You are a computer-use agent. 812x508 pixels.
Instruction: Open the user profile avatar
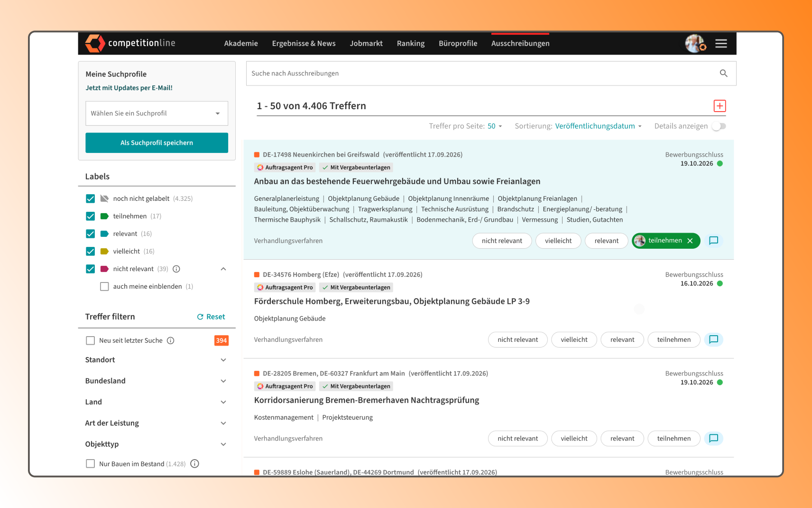pyautogui.click(x=695, y=44)
